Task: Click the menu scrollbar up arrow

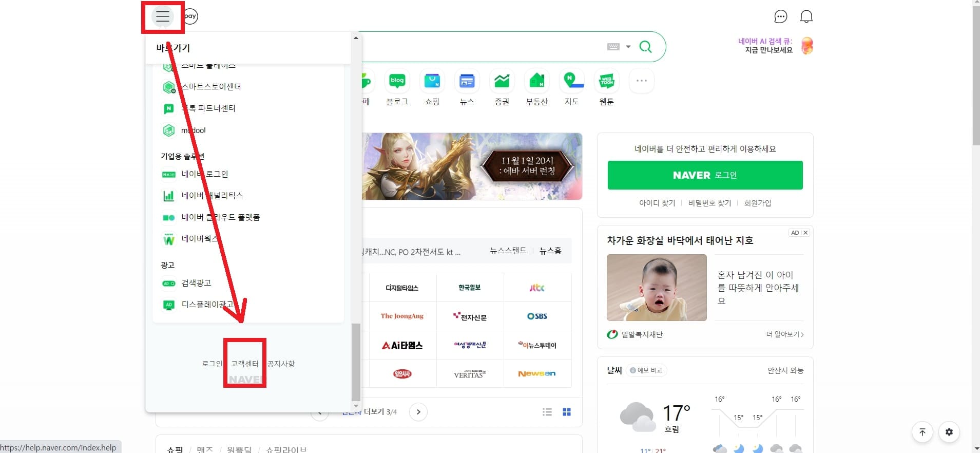Action: pos(356,37)
